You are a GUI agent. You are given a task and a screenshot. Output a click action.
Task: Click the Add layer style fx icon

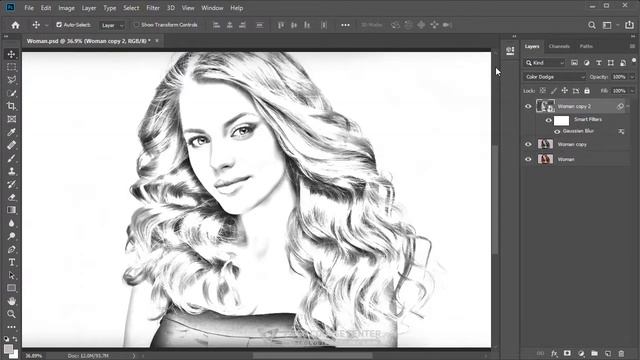[x=554, y=353]
